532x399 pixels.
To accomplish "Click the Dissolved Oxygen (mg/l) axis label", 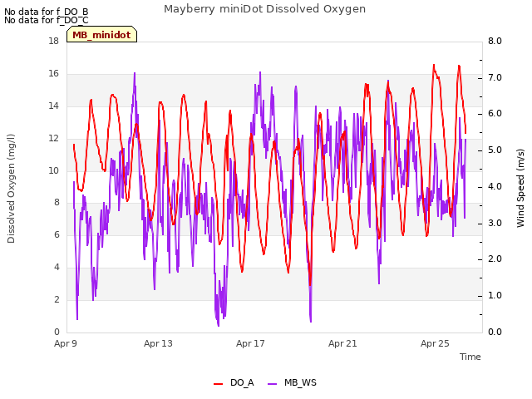I will 11,189.
